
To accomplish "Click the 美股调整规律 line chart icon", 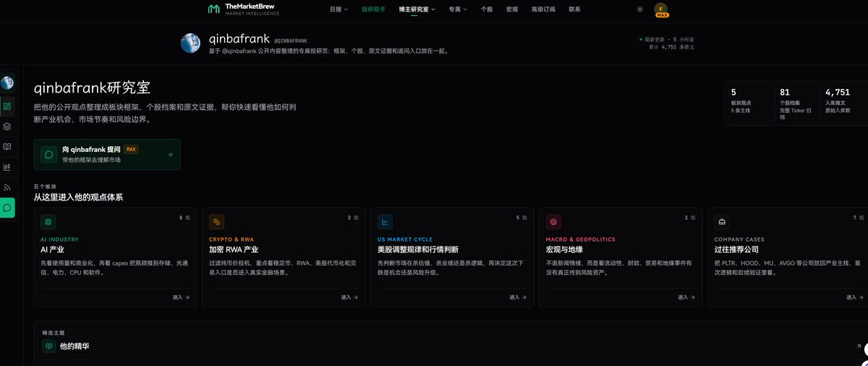I will coord(385,222).
